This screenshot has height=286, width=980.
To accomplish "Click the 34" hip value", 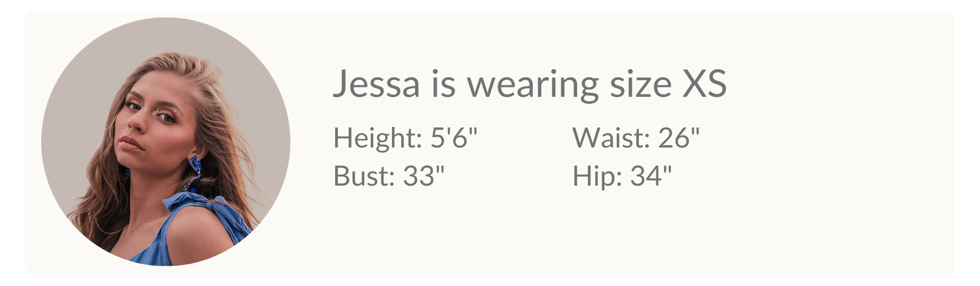I will 651,176.
